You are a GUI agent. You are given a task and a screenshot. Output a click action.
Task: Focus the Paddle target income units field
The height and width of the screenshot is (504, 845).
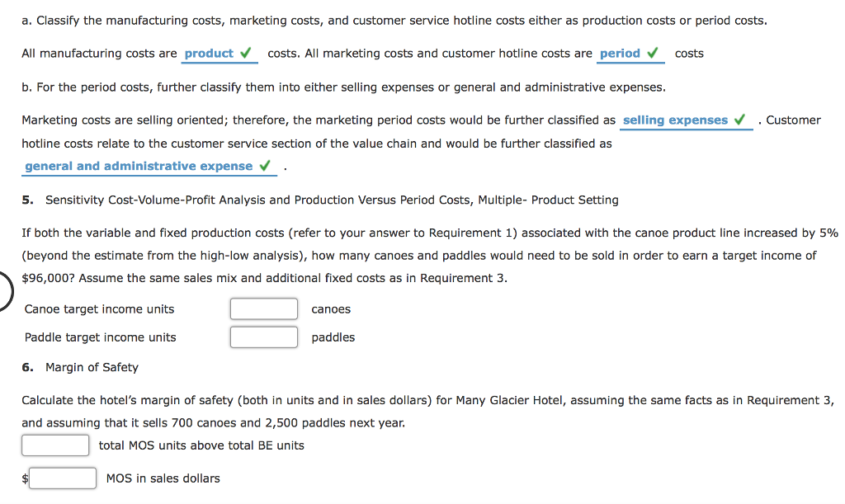(264, 337)
